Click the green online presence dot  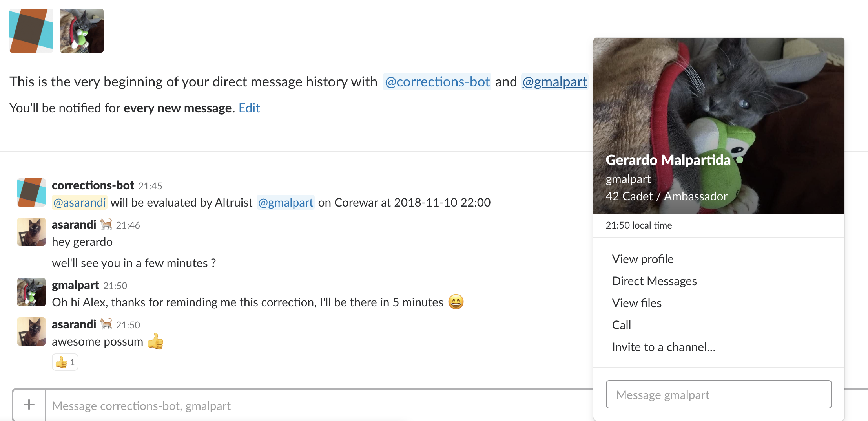pos(740,160)
